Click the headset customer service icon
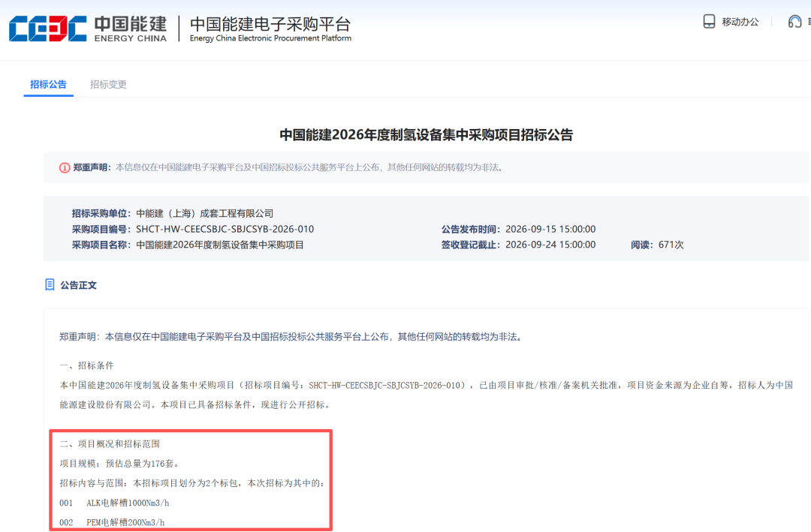 [x=794, y=21]
